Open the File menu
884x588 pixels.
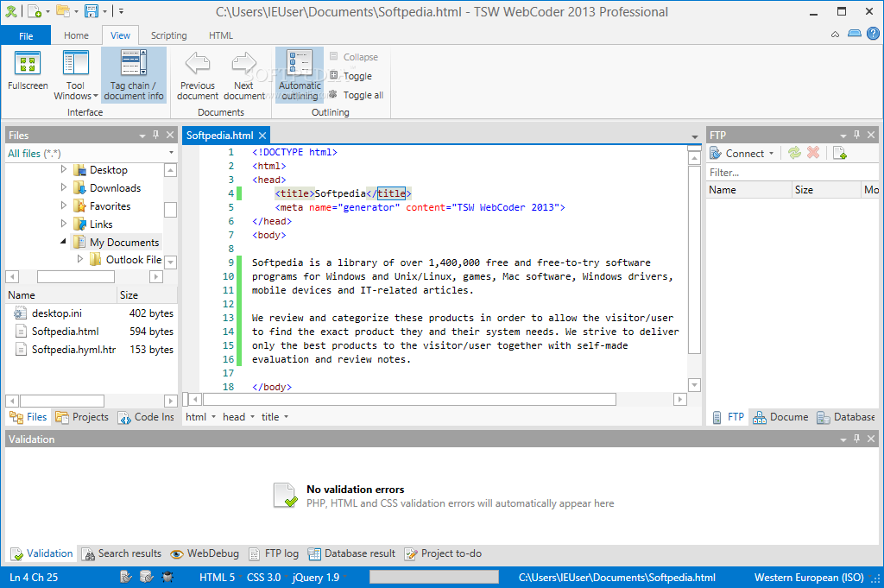(26, 35)
